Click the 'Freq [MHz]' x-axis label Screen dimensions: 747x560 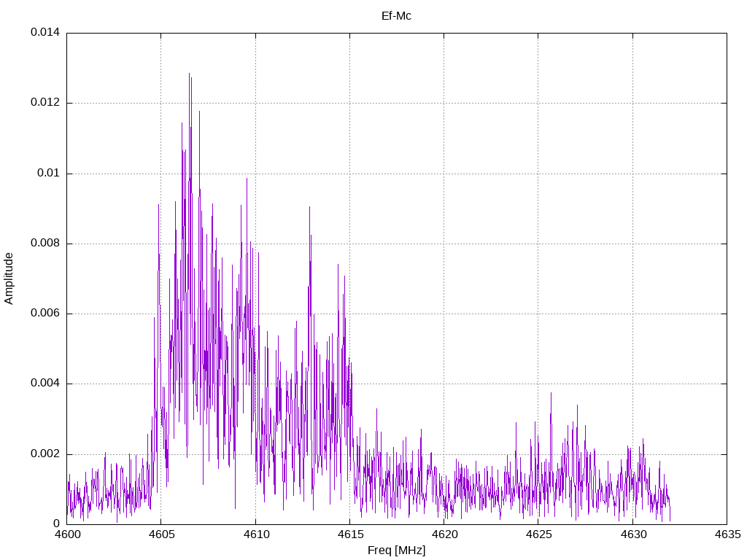(x=396, y=551)
